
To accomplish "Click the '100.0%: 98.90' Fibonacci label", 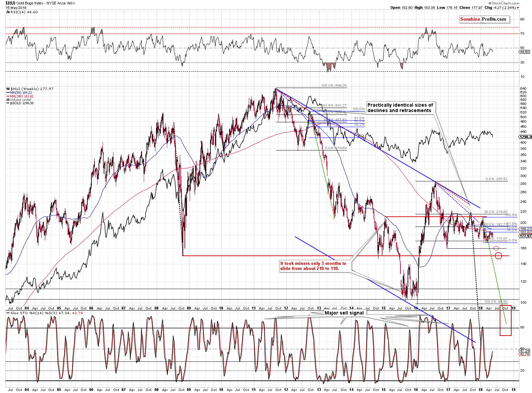I will 496,302.
